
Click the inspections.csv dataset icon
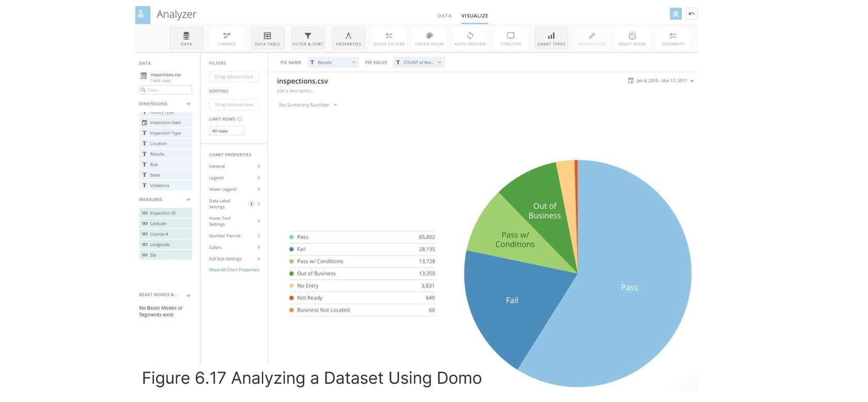144,76
